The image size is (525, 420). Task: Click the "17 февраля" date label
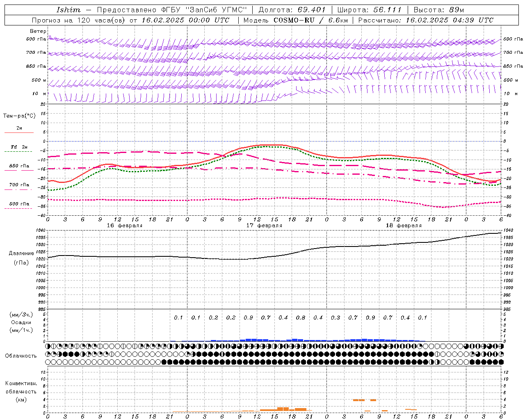click(264, 226)
